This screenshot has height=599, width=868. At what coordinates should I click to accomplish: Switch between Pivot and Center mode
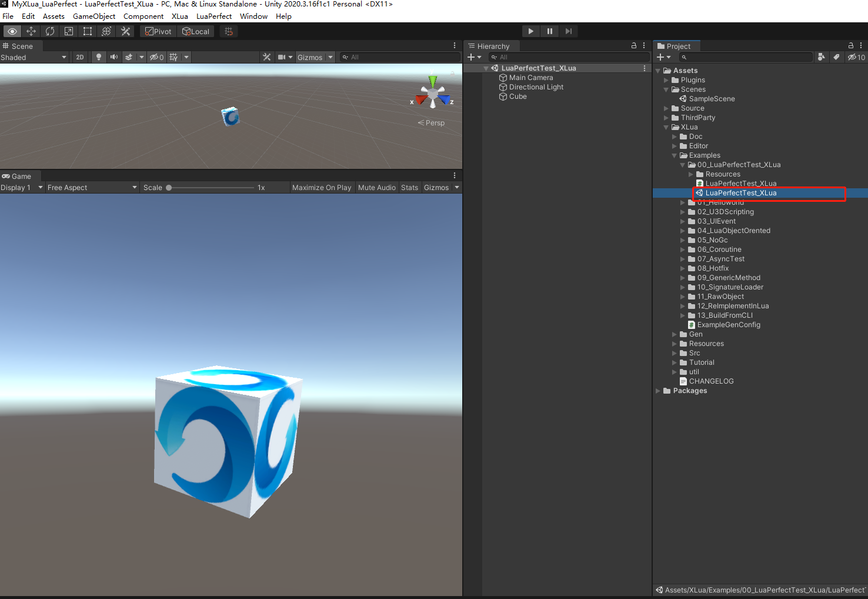[158, 31]
